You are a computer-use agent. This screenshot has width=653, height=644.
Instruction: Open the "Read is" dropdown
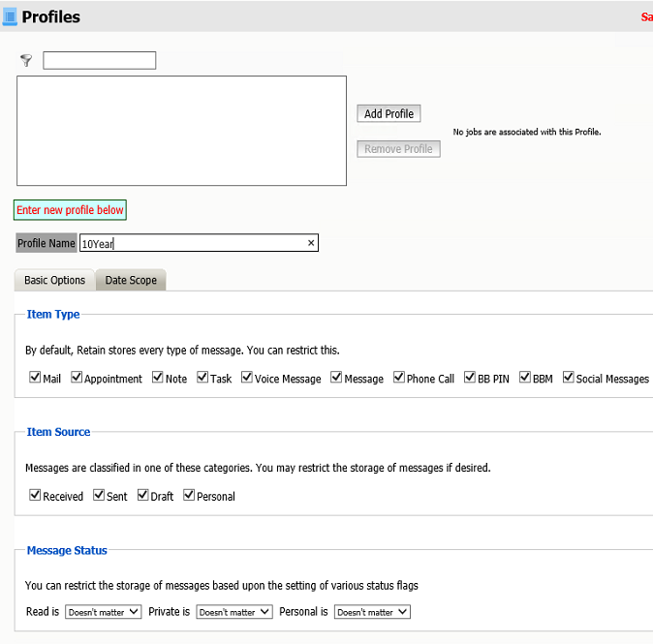[x=104, y=612]
